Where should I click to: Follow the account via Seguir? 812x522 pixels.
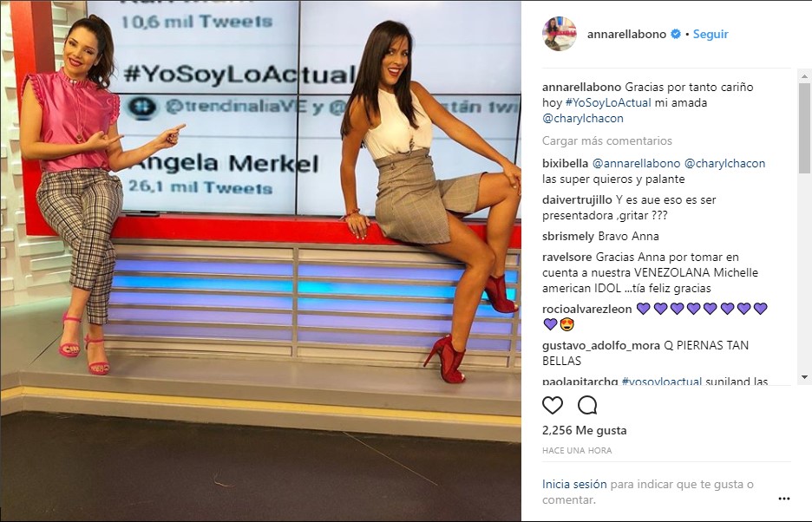(710, 34)
